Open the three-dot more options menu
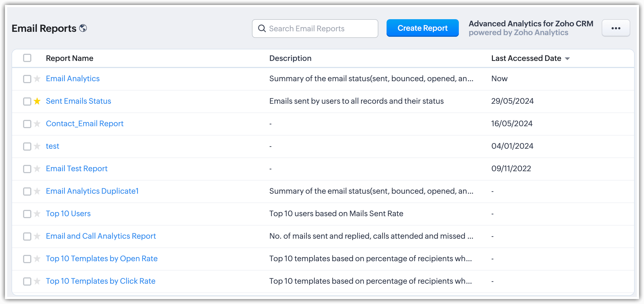Viewport: 644px width, 304px height. click(x=616, y=28)
